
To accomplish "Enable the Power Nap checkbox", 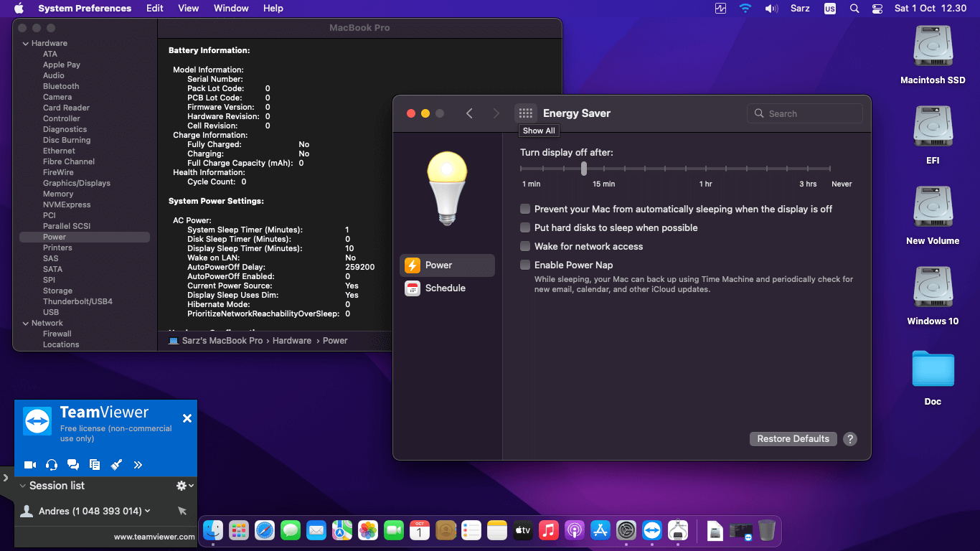I will click(x=525, y=265).
